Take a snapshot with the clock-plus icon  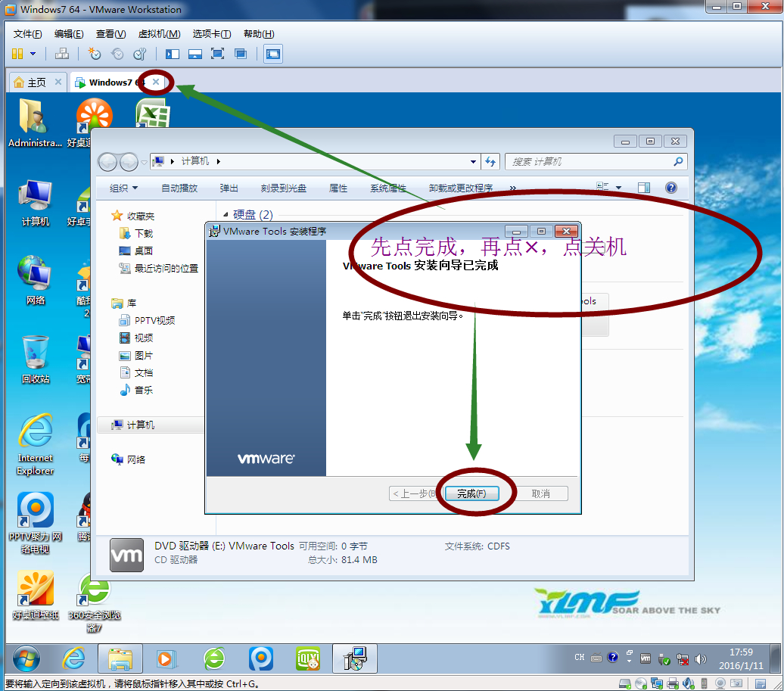[x=94, y=54]
